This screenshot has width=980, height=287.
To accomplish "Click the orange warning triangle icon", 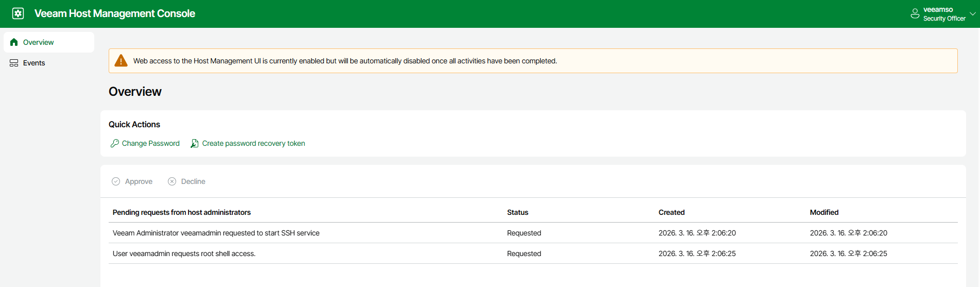I will (121, 61).
